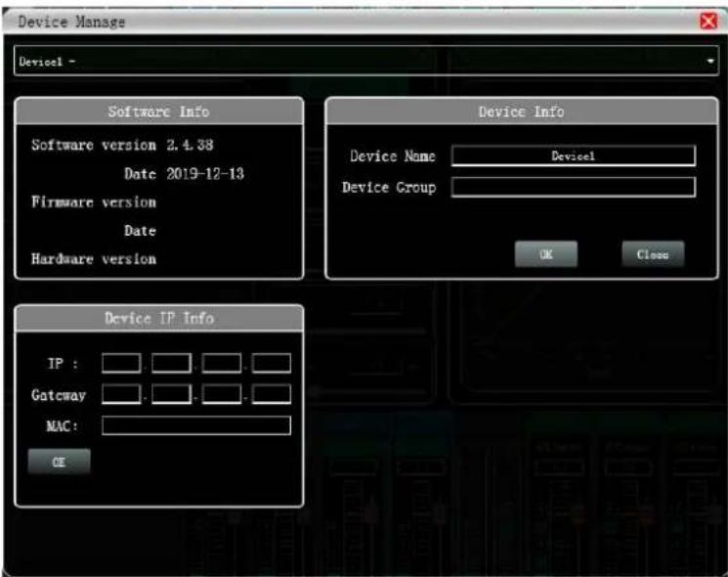Click the Device IP Info panel header
728x577 pixels.
159,318
